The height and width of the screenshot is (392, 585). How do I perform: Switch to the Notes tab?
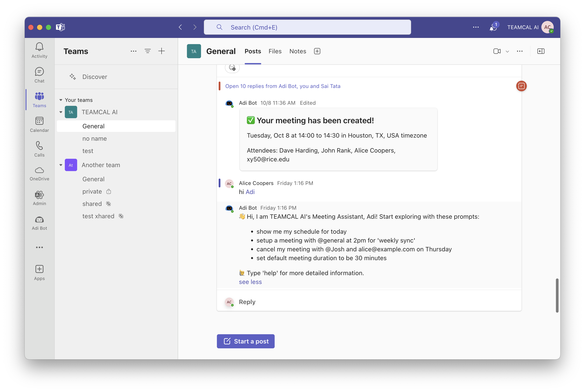tap(298, 51)
